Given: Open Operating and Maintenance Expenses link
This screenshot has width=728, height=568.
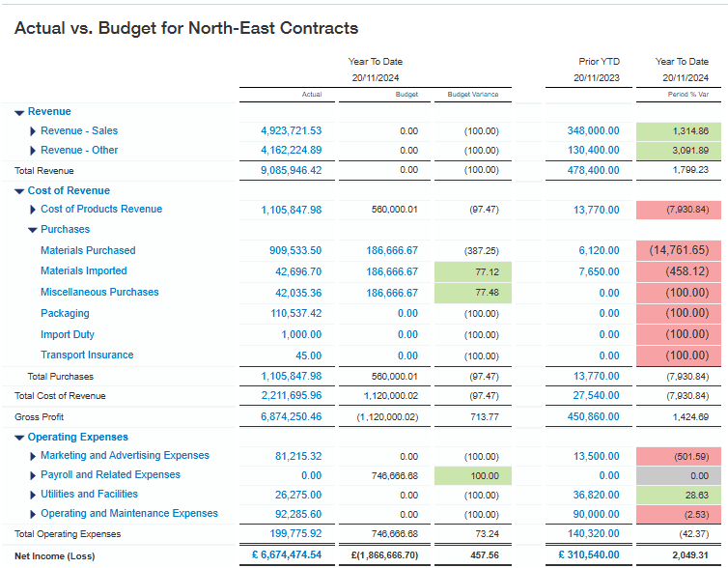Looking at the screenshot, I should pos(129,513).
